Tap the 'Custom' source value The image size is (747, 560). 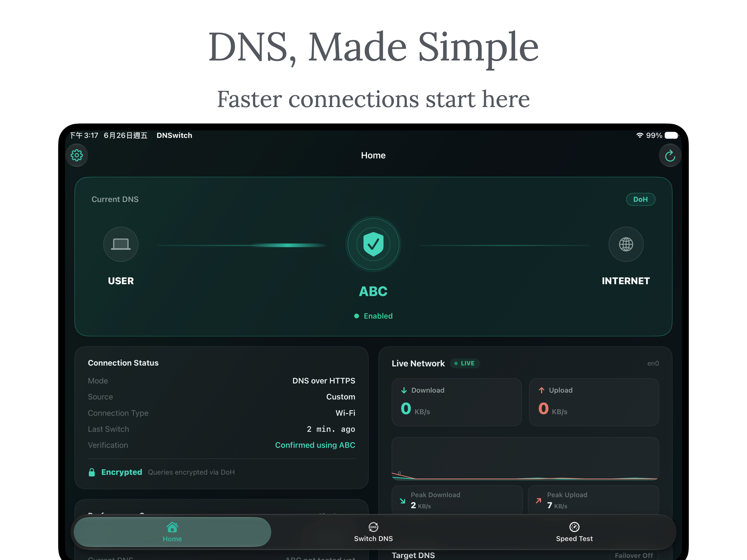click(x=340, y=397)
